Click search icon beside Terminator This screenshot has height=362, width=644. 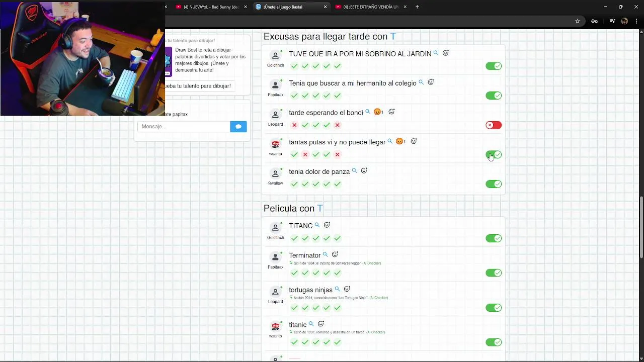[x=325, y=254]
